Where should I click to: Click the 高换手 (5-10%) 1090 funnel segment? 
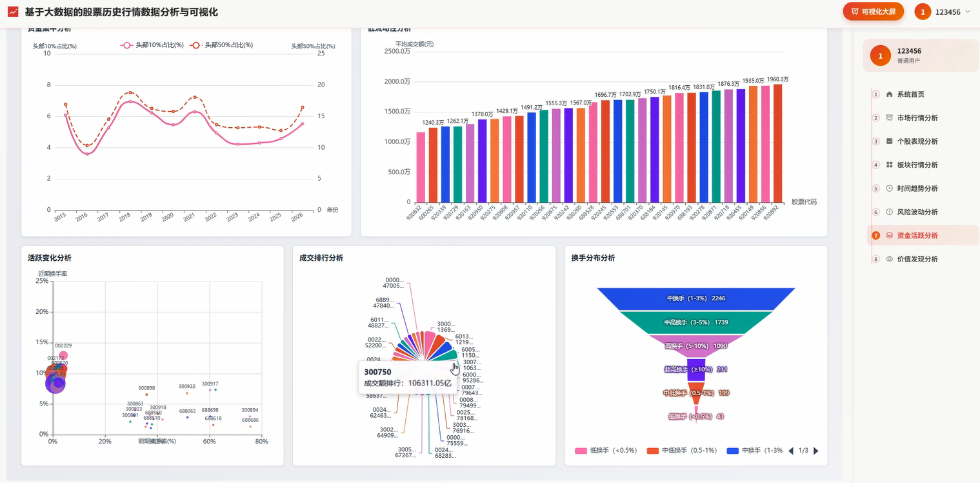point(696,346)
